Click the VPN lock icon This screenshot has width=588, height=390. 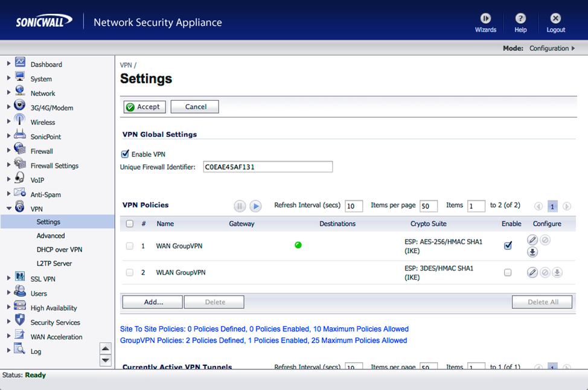tap(20, 206)
